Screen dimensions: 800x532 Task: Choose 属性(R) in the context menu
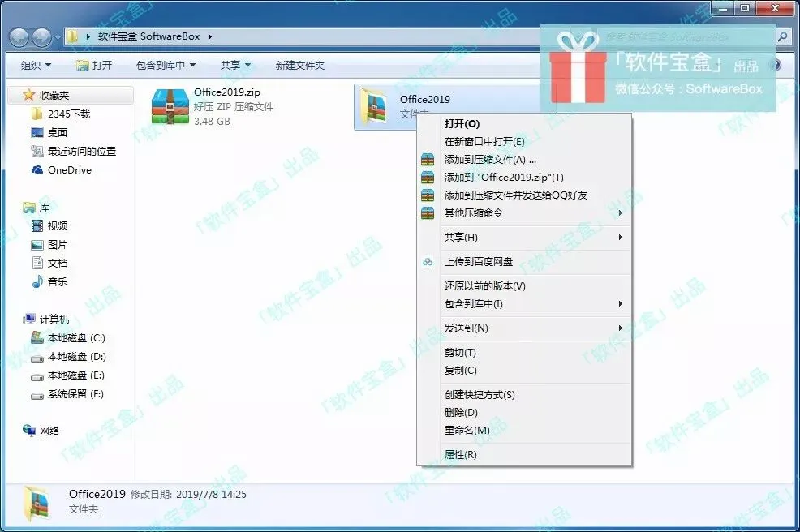[524, 455]
